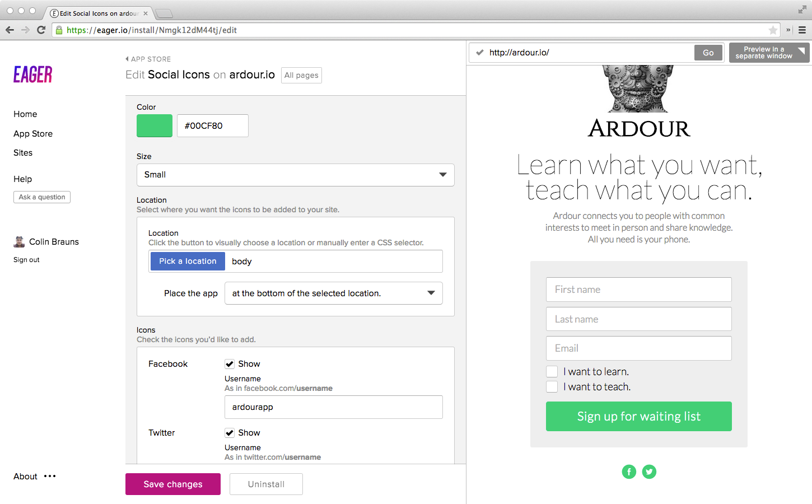
Task: Open the browser hamburger menu
Action: 802,30
